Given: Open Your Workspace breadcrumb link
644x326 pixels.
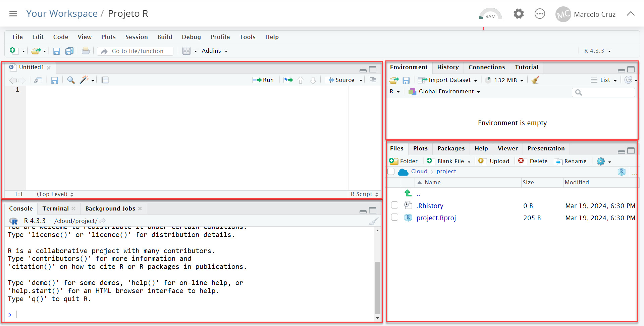Looking at the screenshot, I should 62,13.
